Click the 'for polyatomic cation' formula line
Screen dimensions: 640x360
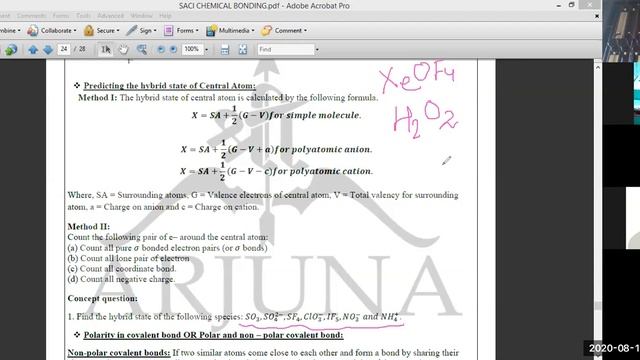tap(276, 171)
